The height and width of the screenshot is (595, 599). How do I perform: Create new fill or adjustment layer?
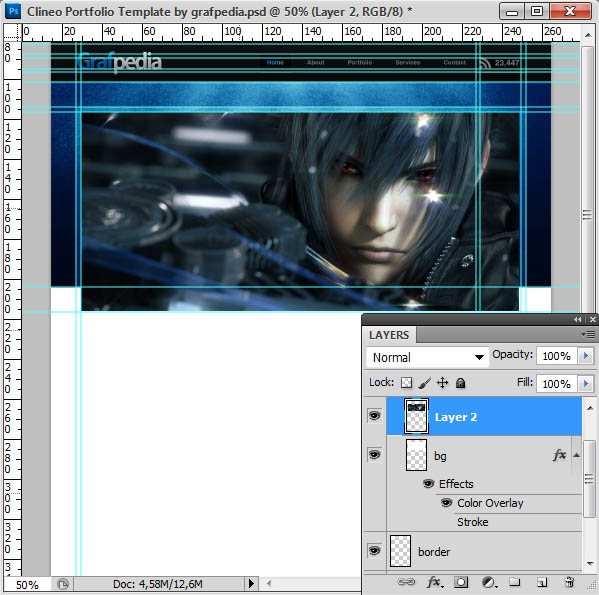pyautogui.click(x=489, y=582)
